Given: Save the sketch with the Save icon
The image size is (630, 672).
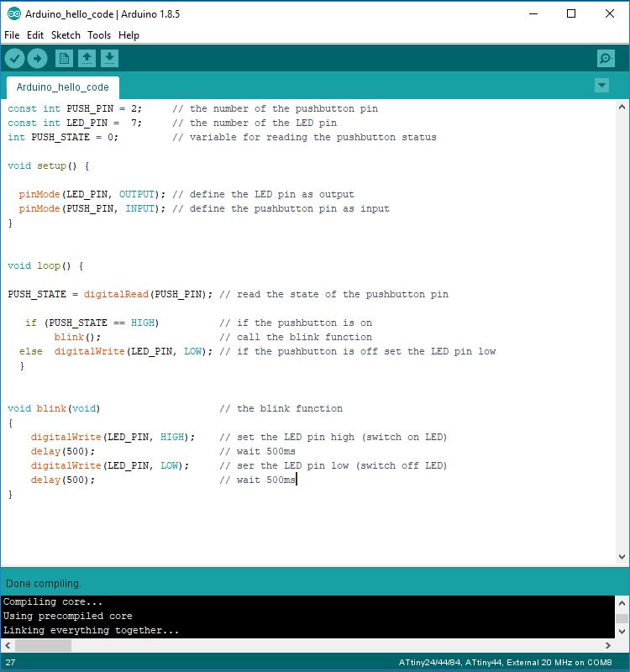Looking at the screenshot, I should (x=109, y=58).
